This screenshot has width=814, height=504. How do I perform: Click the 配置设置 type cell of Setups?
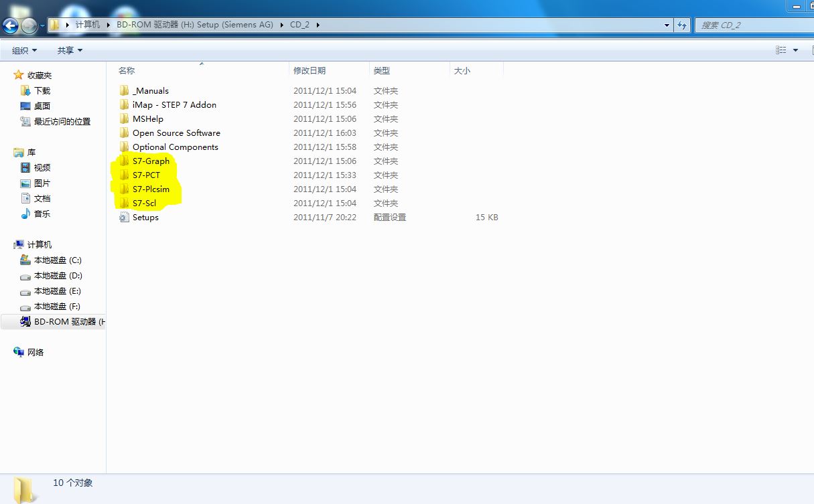click(x=390, y=217)
